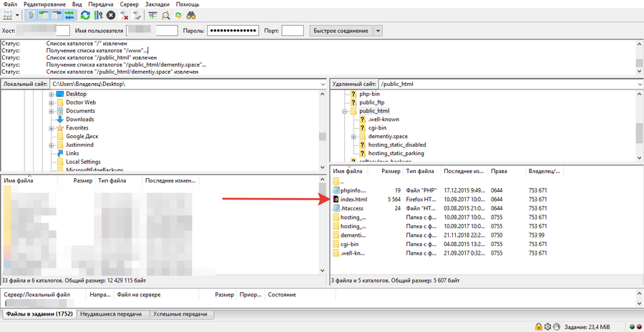Toggle the transfer queue display

tap(69, 14)
